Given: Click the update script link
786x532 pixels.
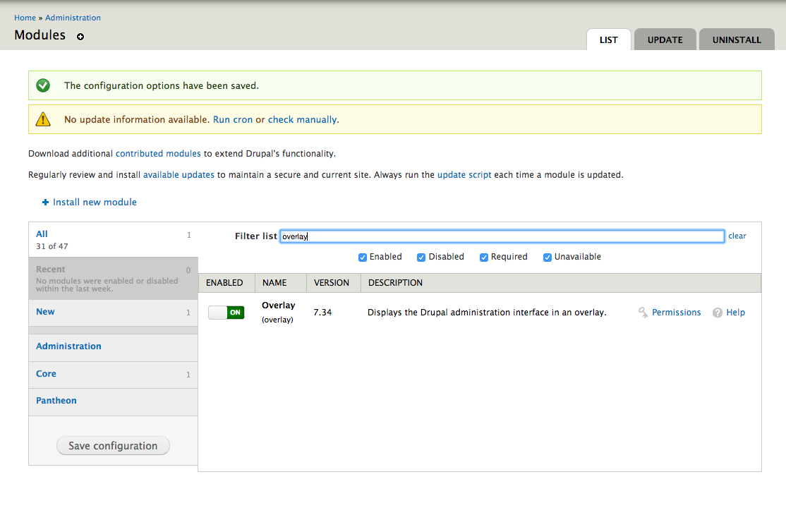Looking at the screenshot, I should tap(464, 174).
